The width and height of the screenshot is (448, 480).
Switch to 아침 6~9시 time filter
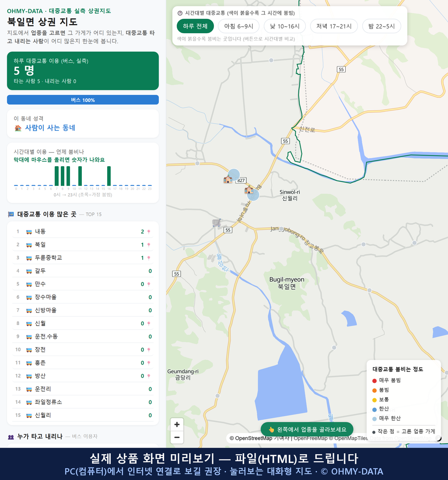239,26
